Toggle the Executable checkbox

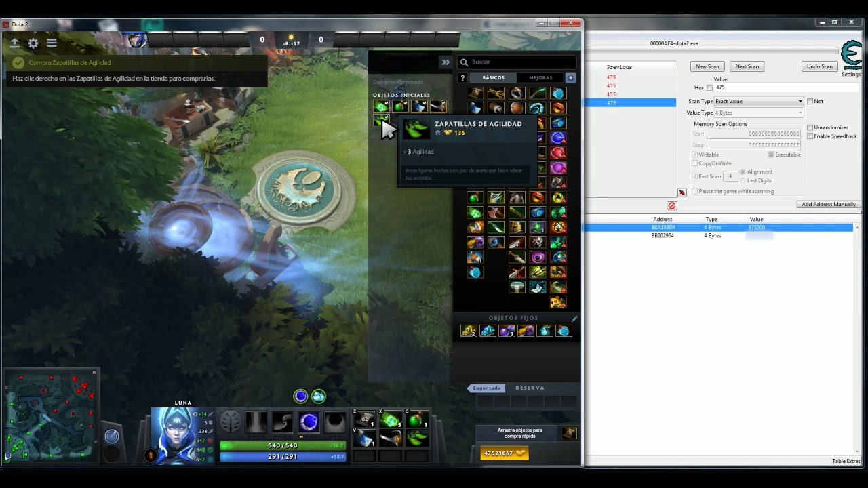click(771, 155)
